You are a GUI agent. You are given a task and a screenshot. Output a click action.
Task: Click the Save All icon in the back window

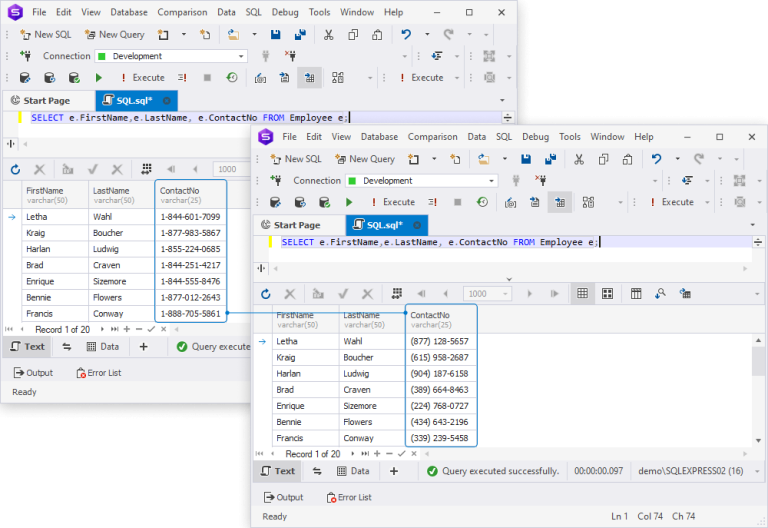click(x=300, y=34)
